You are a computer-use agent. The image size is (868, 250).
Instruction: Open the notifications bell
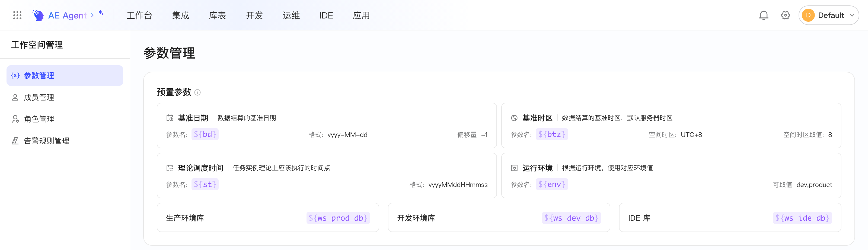pos(764,15)
